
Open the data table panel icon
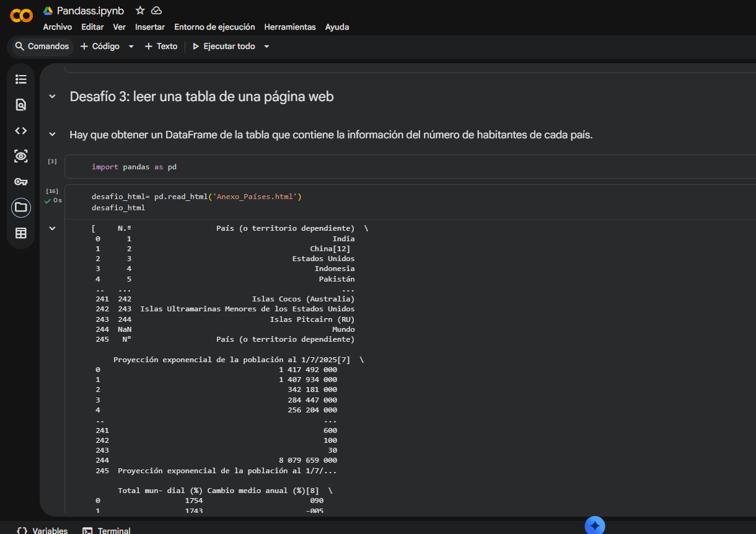coord(21,233)
